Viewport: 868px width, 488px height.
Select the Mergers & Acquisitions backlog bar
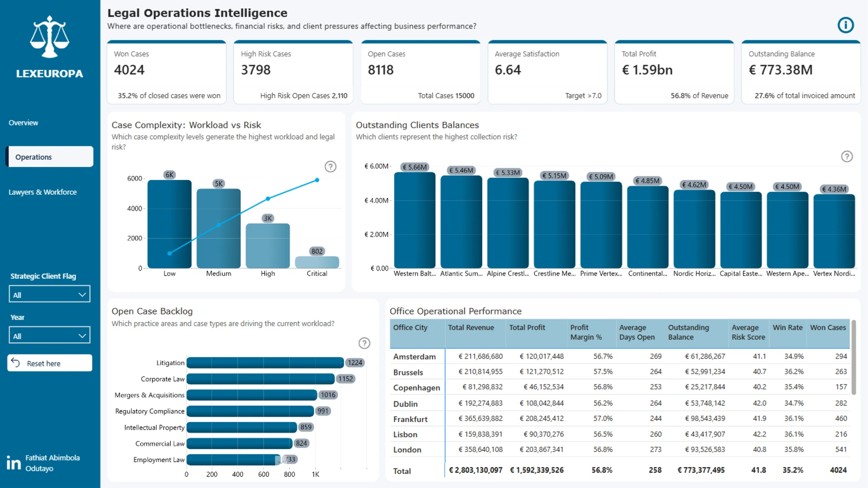point(252,395)
